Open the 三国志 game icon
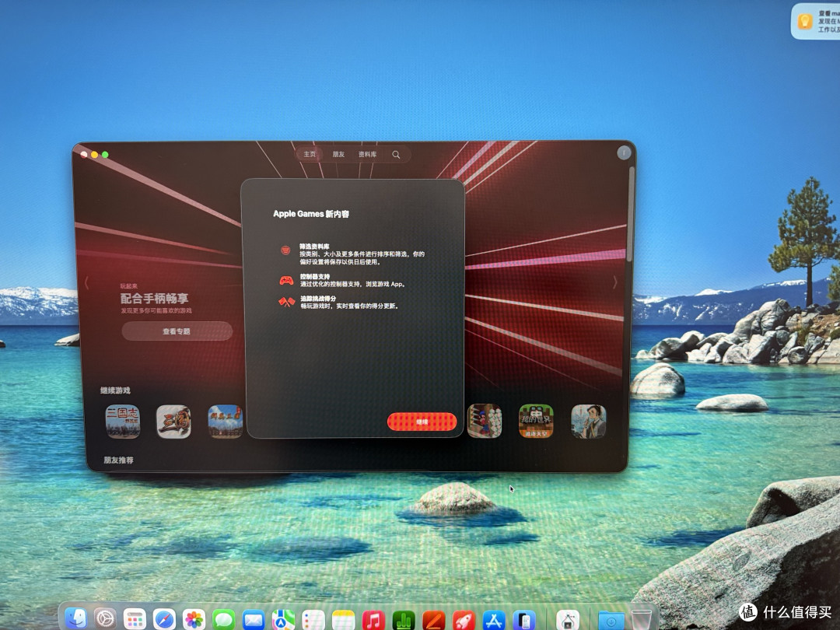 pos(123,422)
